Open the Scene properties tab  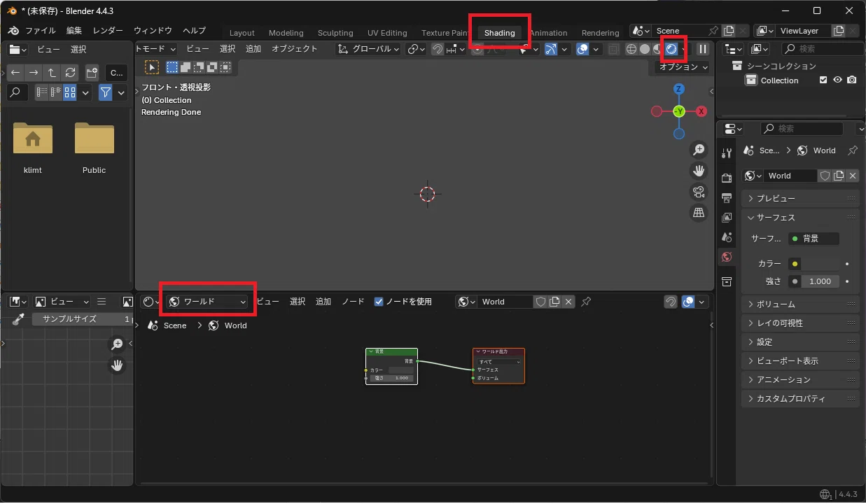[x=727, y=237]
